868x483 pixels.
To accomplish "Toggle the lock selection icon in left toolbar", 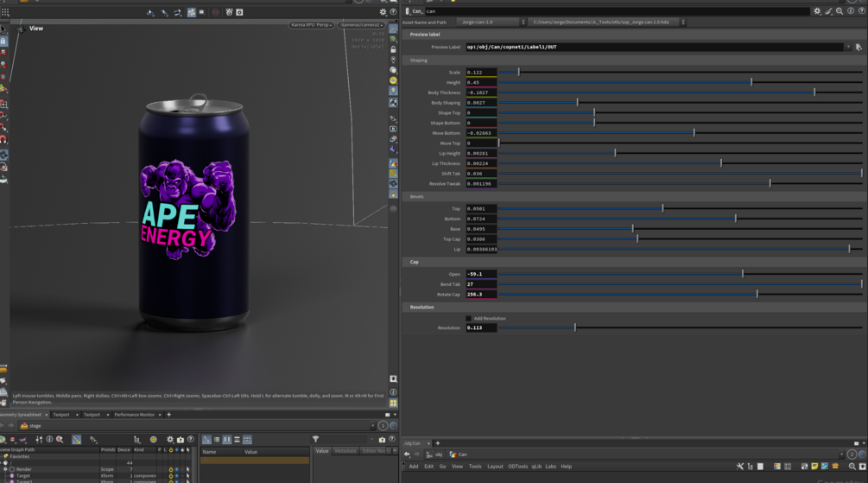I will 3,41.
